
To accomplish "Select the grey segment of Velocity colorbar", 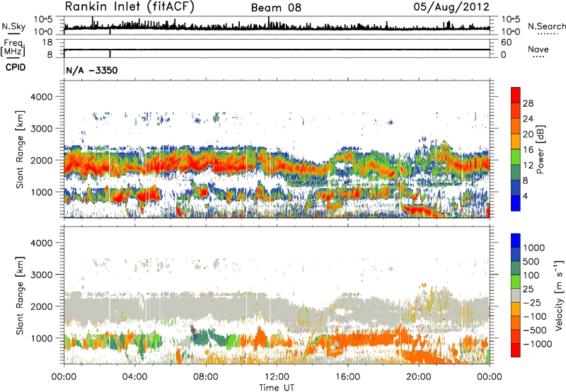I will [516, 296].
